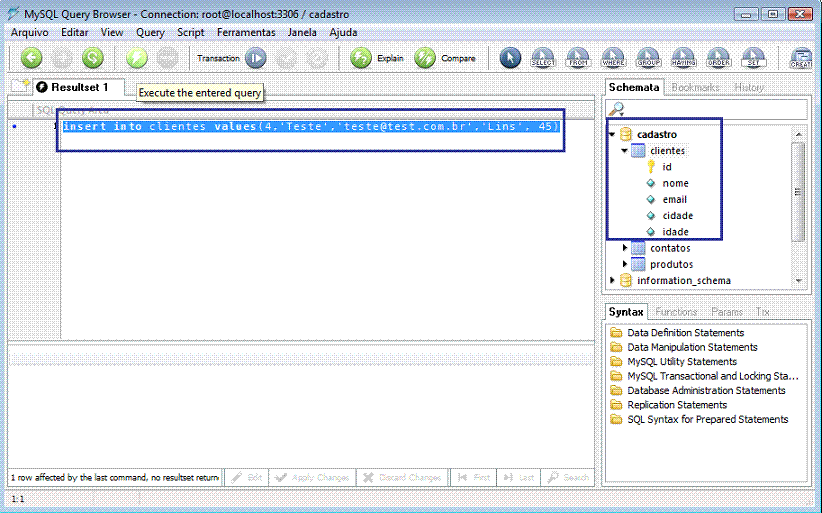This screenshot has height=513, width=822.
Task: Click inside the SQL query text area
Action: (327, 231)
